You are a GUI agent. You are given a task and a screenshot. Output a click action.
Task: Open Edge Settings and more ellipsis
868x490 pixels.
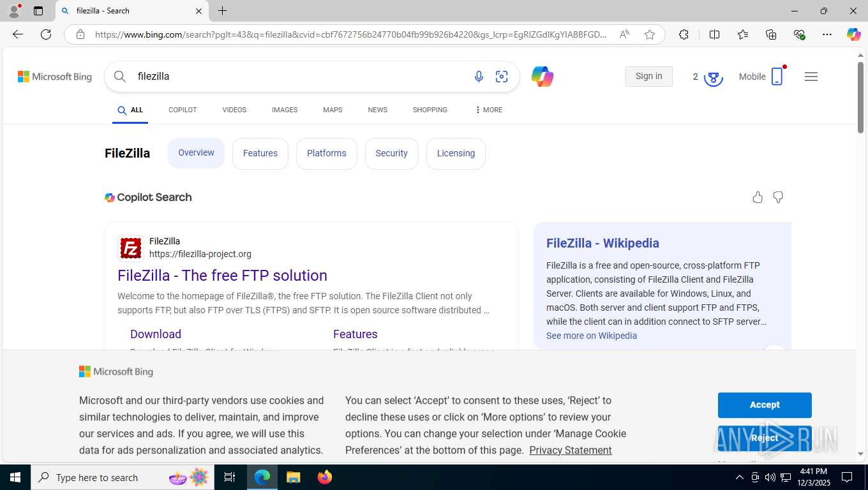tap(827, 34)
